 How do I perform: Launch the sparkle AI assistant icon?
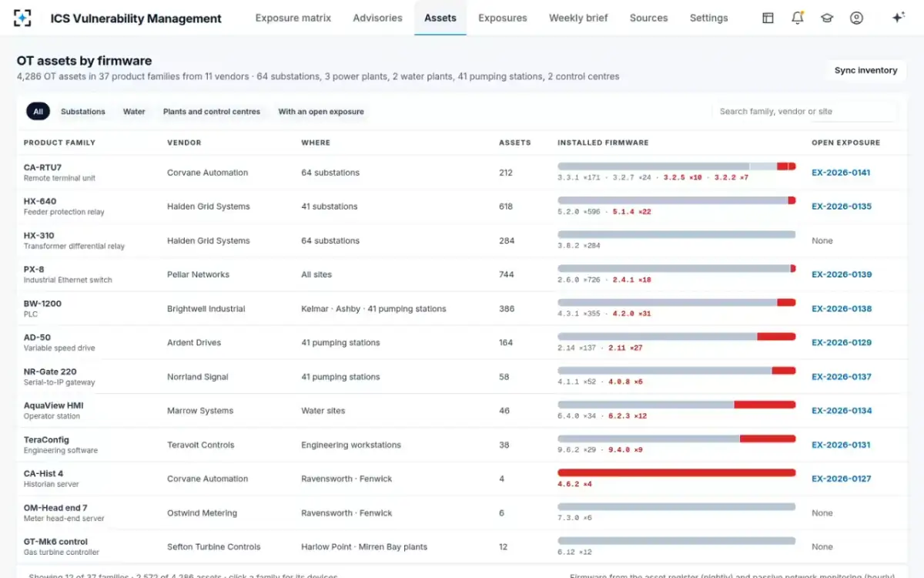(898, 18)
